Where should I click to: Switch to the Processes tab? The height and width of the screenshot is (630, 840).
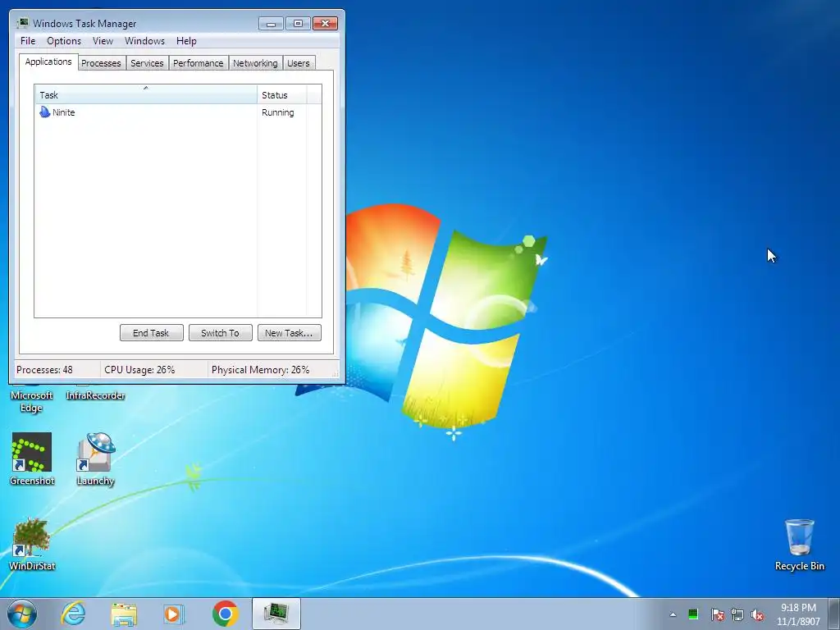click(x=101, y=63)
